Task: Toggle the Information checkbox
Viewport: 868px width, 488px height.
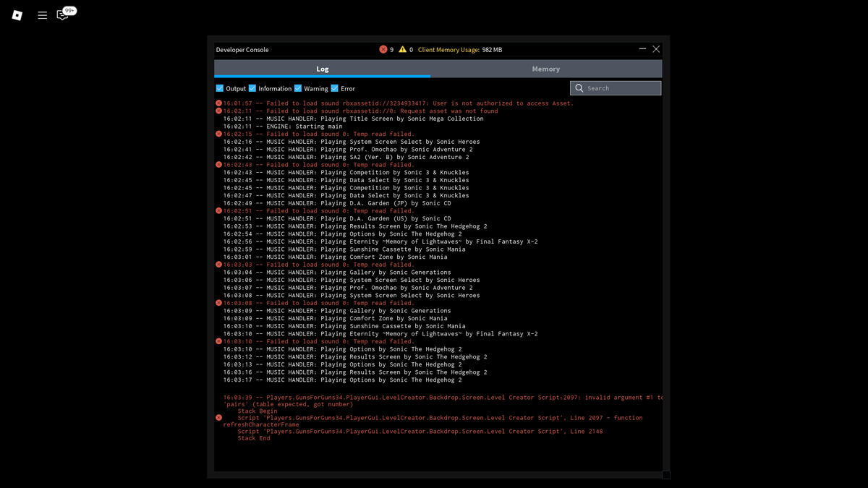Action: (252, 88)
